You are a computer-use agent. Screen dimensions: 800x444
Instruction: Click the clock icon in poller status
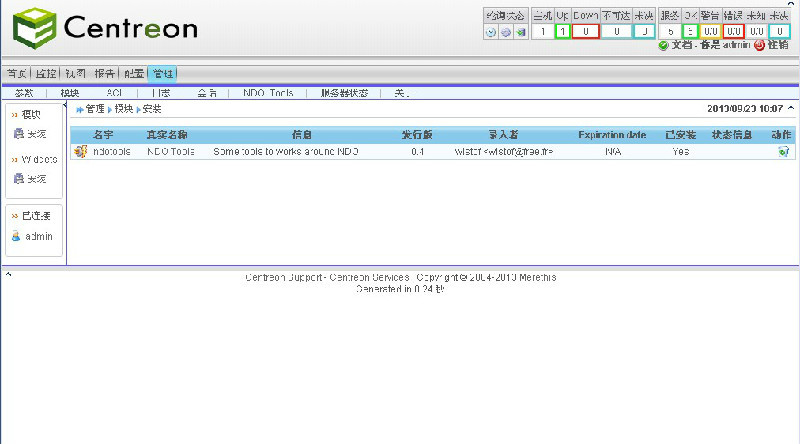491,32
